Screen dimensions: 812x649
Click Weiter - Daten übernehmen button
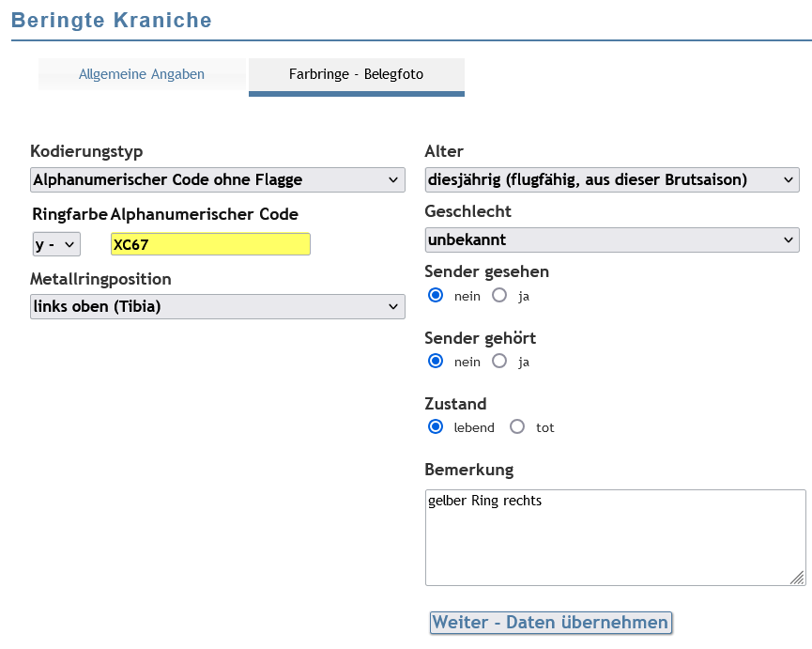(551, 622)
